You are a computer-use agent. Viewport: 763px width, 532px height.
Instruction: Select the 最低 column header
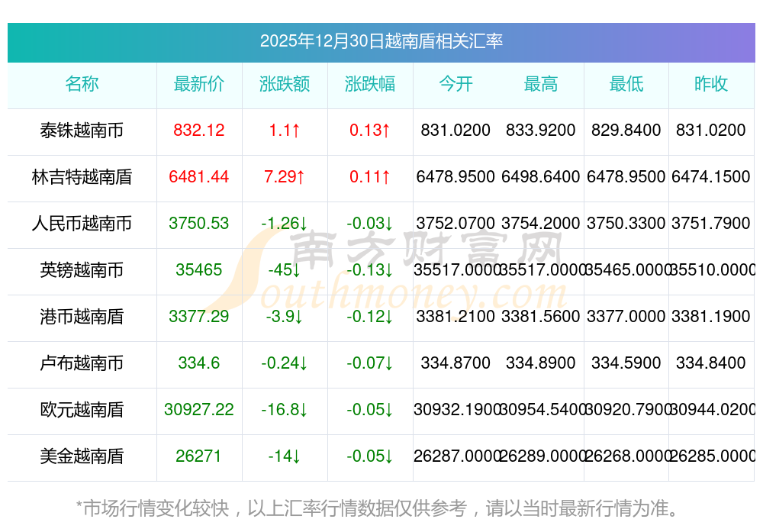[x=626, y=84]
